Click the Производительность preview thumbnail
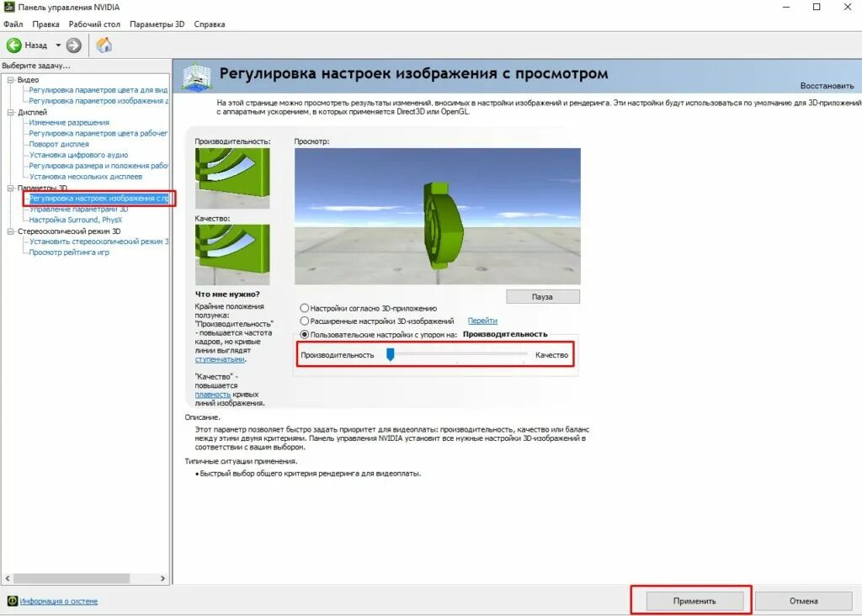Image resolution: width=862 pixels, height=616 pixels. click(x=232, y=178)
